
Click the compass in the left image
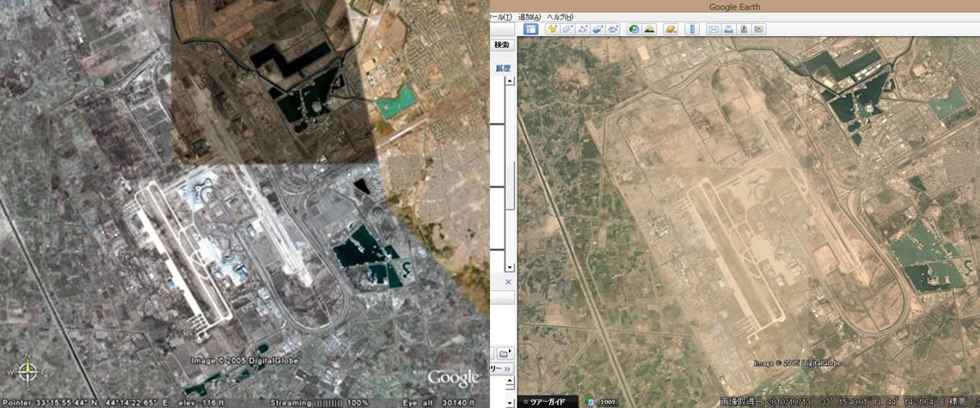pos(28,370)
